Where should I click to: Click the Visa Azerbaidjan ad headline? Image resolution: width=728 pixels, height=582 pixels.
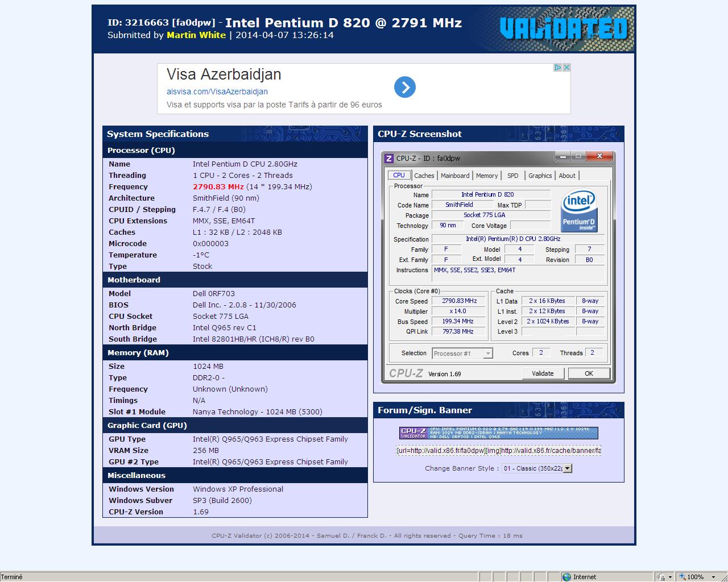click(x=224, y=74)
